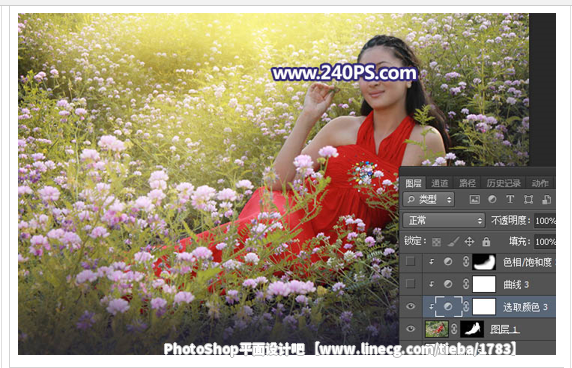This screenshot has height=368, width=572.
Task: Select the 图层 1 image thumbnail
Action: [437, 329]
